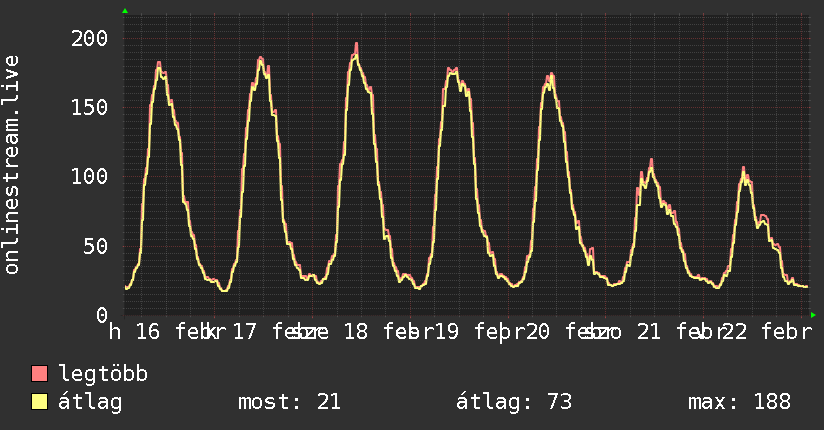This screenshot has width=824, height=430.
Task: Click the 'most: 21' value
Action: (290, 402)
